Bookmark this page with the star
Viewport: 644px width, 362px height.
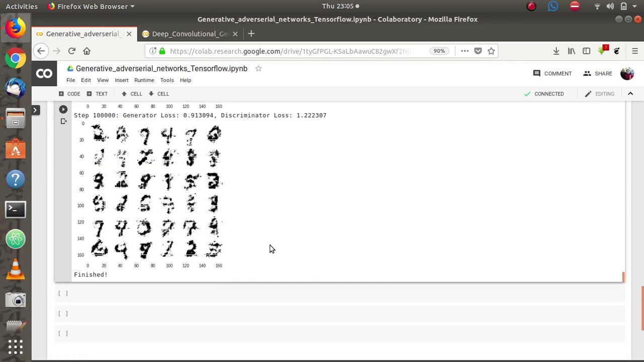(x=491, y=51)
